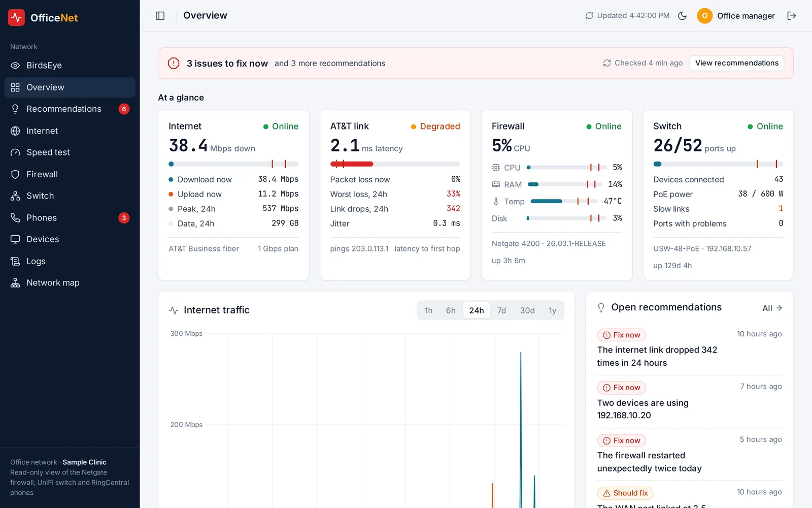The height and width of the screenshot is (508, 812).
Task: Select the 6h traffic range tab
Action: (451, 310)
